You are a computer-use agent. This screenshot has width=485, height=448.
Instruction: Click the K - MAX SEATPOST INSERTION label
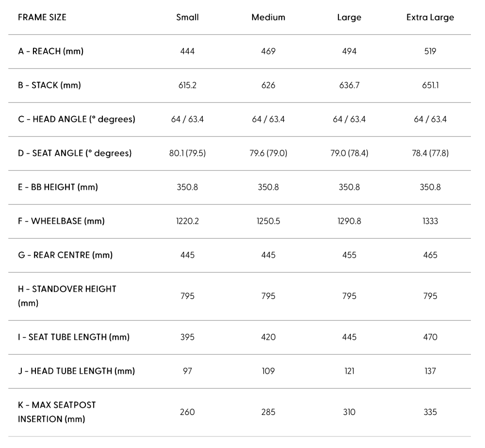[x=57, y=413]
